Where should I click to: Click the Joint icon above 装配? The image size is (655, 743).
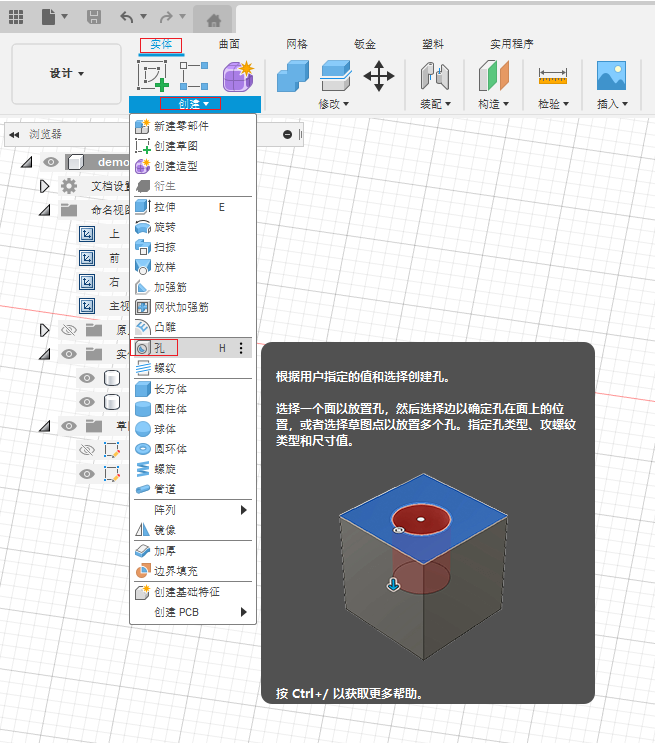point(435,76)
